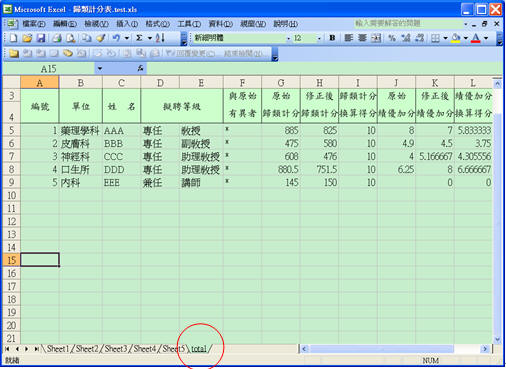Create a new blank workbook
Viewport: 506px width, 369px height.
point(13,38)
